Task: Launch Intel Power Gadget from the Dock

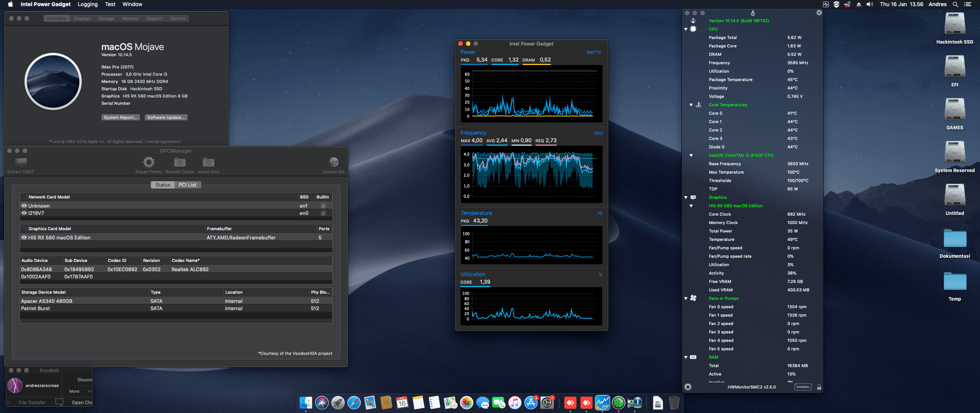Action: pyautogui.click(x=603, y=402)
